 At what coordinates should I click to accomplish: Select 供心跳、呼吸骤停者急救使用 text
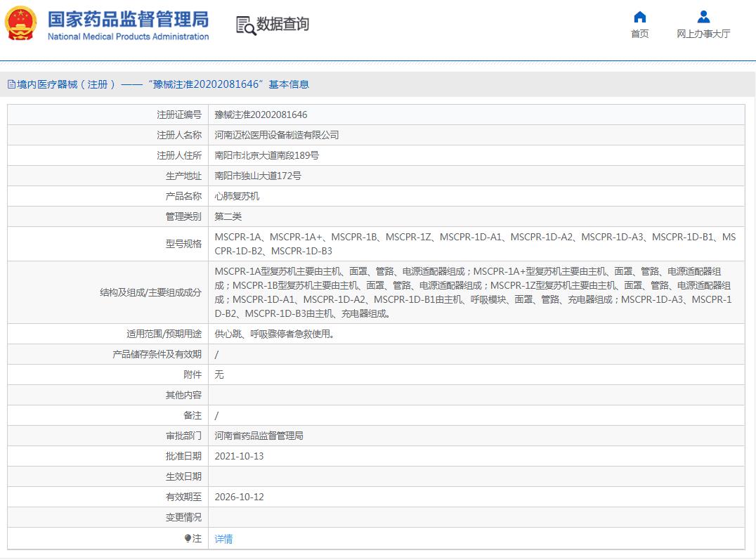[x=275, y=334]
